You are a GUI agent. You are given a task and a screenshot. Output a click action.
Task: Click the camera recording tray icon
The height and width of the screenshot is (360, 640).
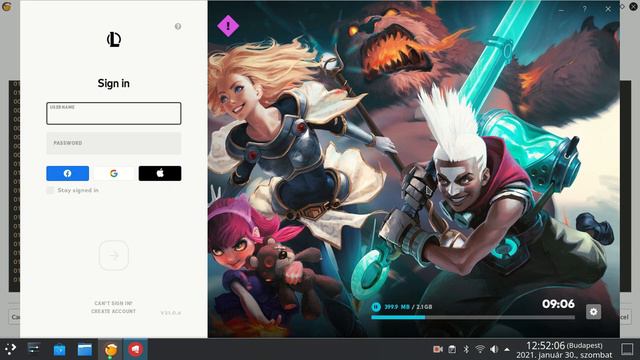[438, 349]
